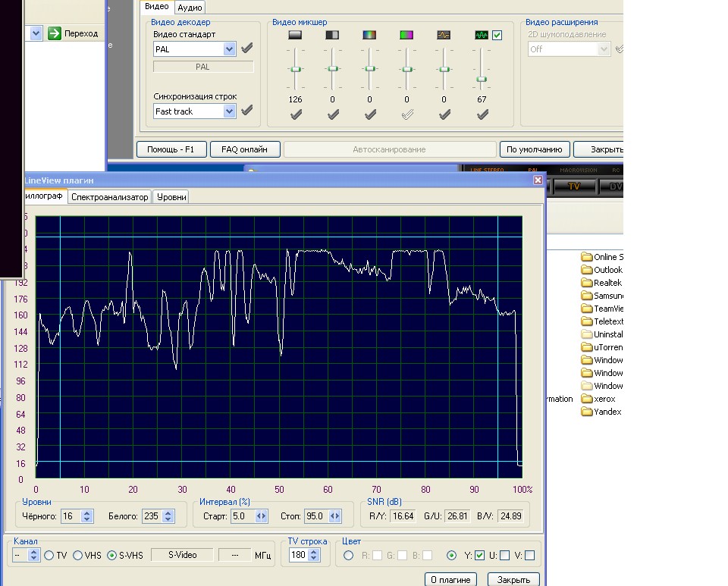Enable the U color component checkbox

click(504, 555)
